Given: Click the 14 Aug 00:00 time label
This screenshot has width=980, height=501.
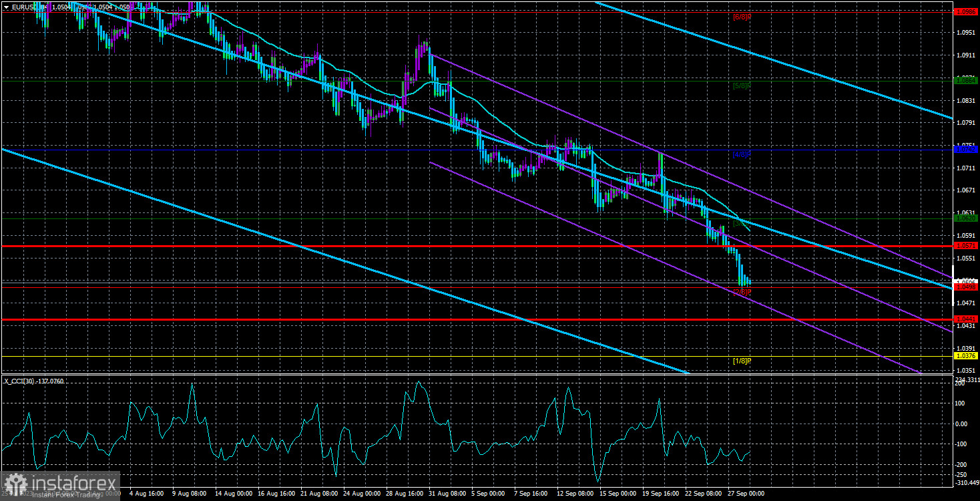Looking at the screenshot, I should click(234, 494).
